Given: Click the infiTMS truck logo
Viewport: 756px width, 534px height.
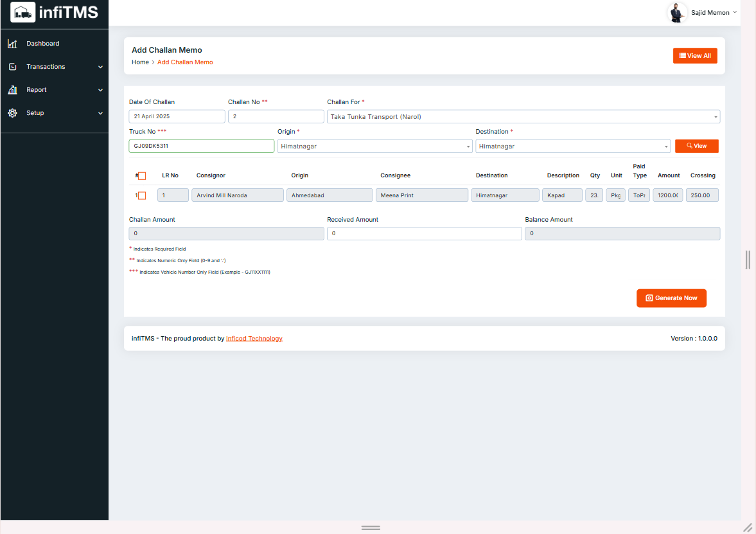Looking at the screenshot, I should pyautogui.click(x=23, y=12).
